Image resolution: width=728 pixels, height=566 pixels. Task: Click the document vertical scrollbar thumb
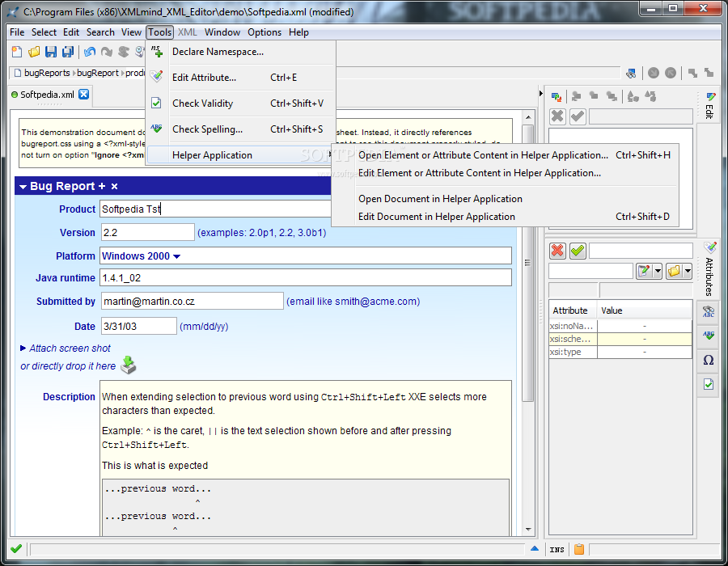[527, 263]
